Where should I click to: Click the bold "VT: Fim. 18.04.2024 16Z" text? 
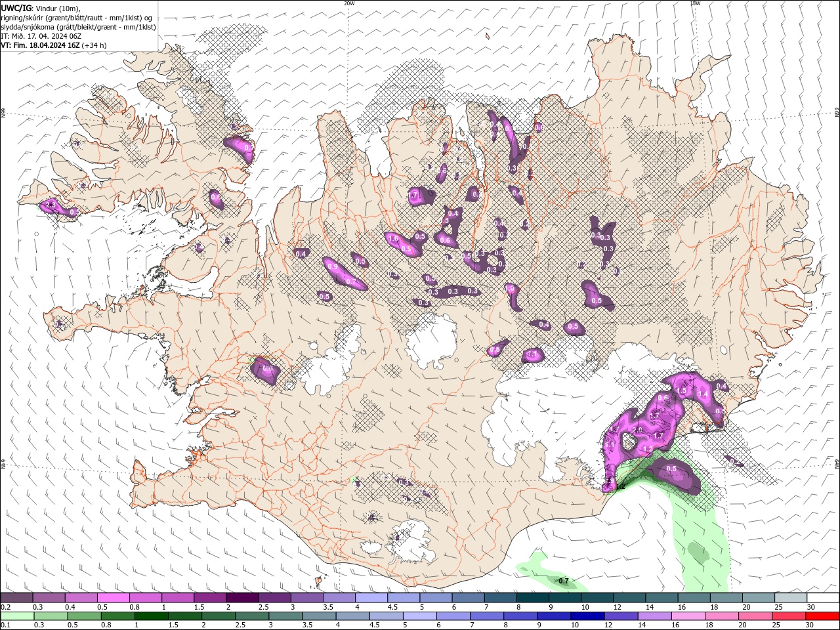click(x=40, y=45)
